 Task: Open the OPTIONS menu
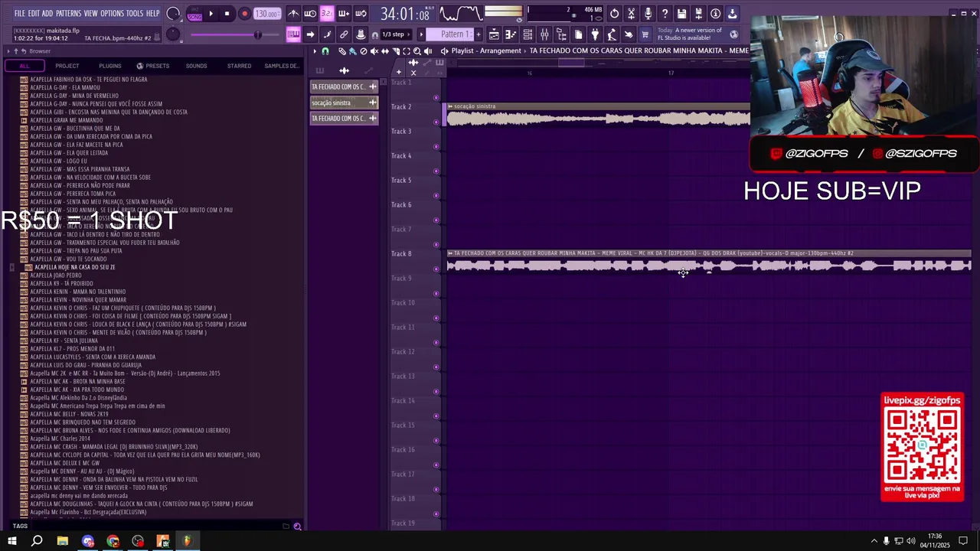pyautogui.click(x=112, y=14)
